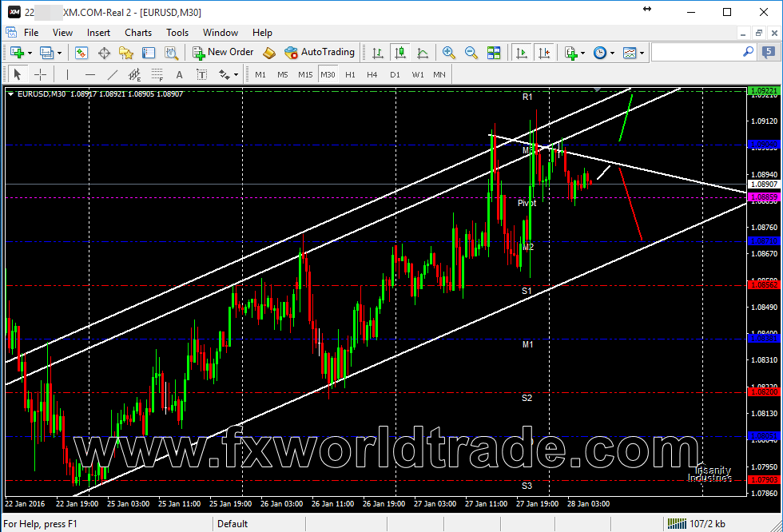Image resolution: width=783 pixels, height=532 pixels.
Task: Expand the Indicators dropdown arrow
Action: click(x=582, y=53)
